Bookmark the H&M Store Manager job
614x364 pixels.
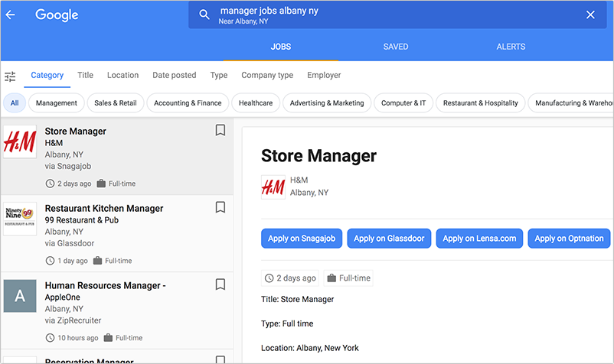tap(220, 131)
